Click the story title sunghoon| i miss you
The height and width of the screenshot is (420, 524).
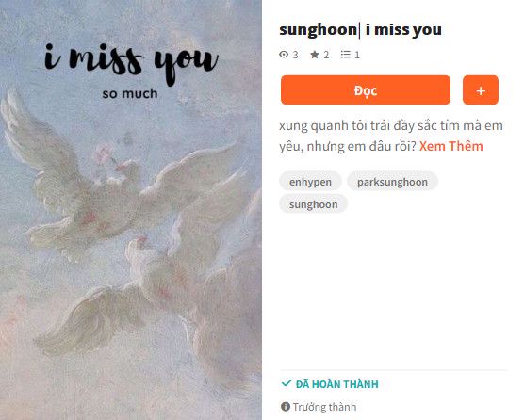click(x=360, y=30)
